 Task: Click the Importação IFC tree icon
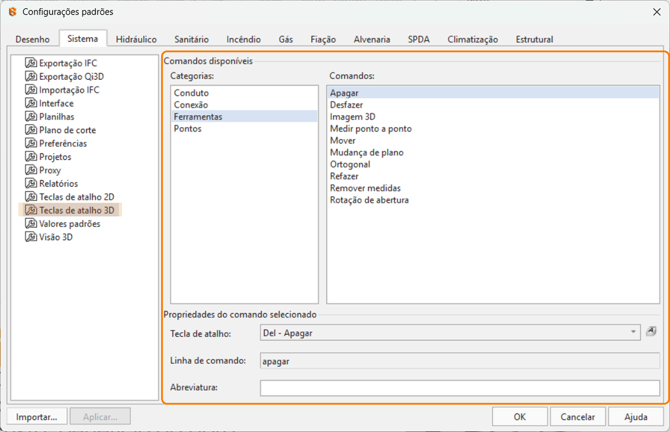point(31,90)
